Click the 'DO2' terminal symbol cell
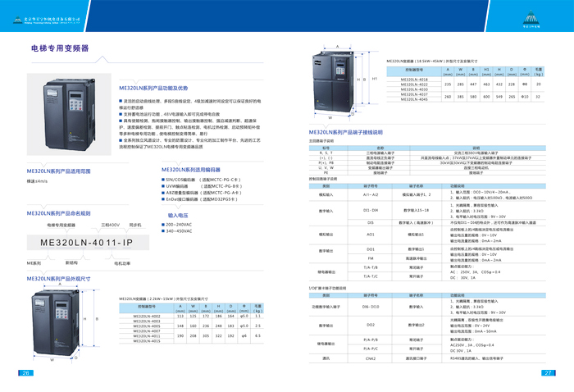 pyautogui.click(x=371, y=325)
